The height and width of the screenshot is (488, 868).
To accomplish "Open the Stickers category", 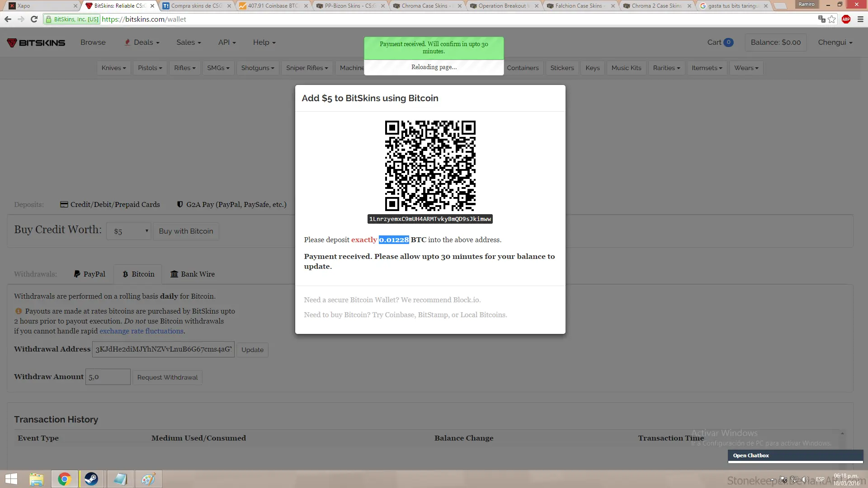I will pos(562,68).
